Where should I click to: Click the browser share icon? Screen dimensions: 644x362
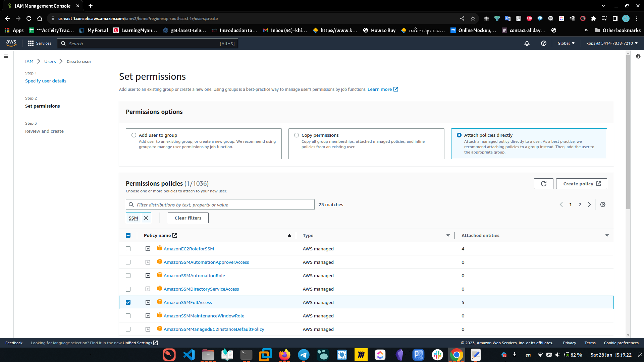462,18
